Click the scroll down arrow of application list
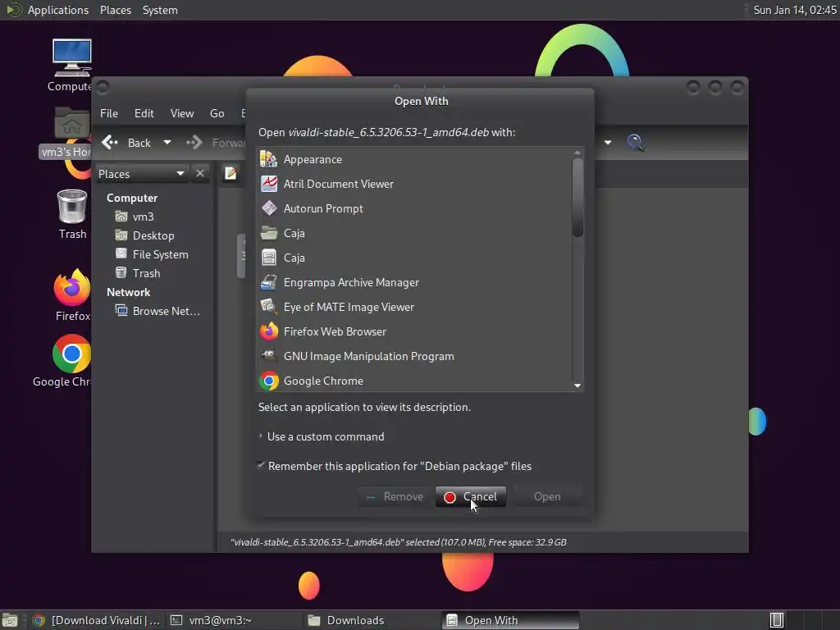Image resolution: width=840 pixels, height=630 pixels. point(577,386)
